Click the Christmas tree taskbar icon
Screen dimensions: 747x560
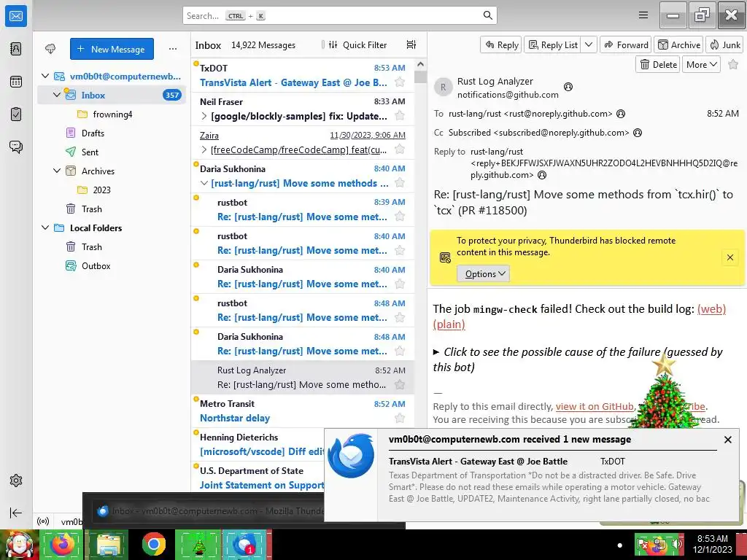tap(198, 544)
